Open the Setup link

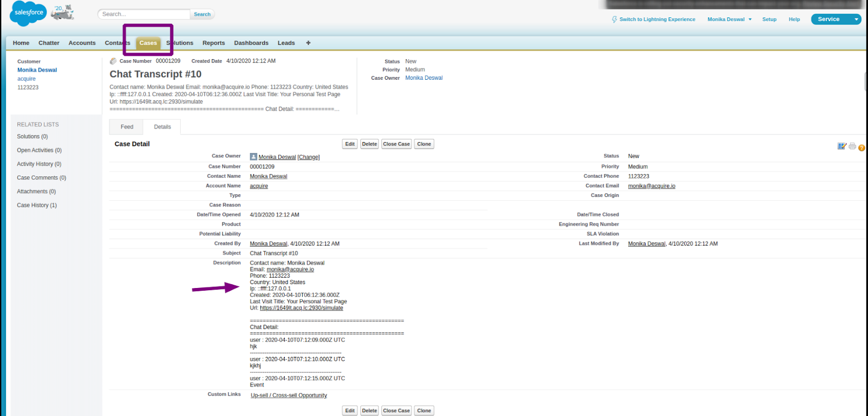tap(769, 20)
